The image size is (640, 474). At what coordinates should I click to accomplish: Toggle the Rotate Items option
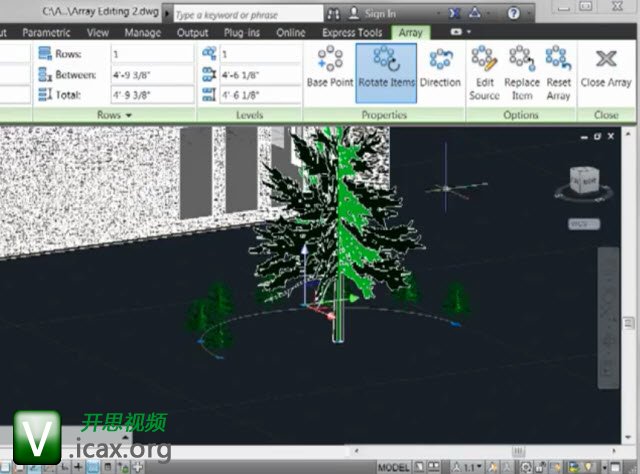pos(386,73)
